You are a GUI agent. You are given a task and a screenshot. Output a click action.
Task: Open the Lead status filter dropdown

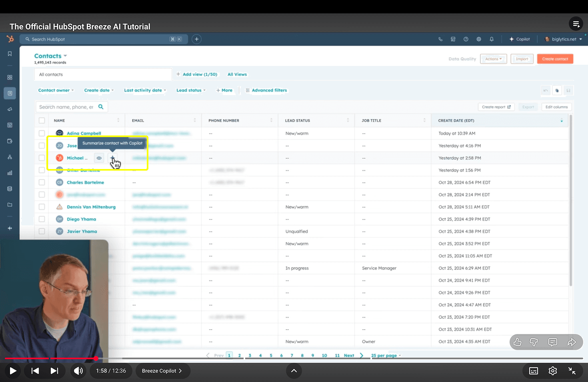pos(191,90)
